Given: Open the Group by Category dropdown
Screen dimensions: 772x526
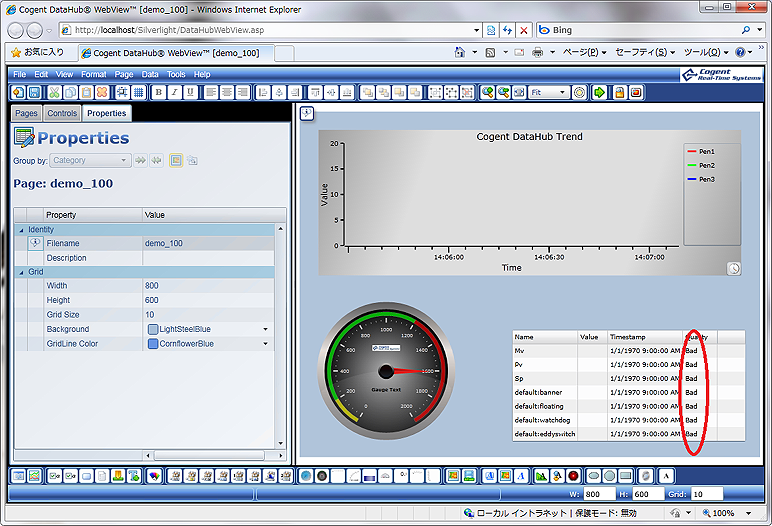Looking at the screenshot, I should pyautogui.click(x=90, y=161).
